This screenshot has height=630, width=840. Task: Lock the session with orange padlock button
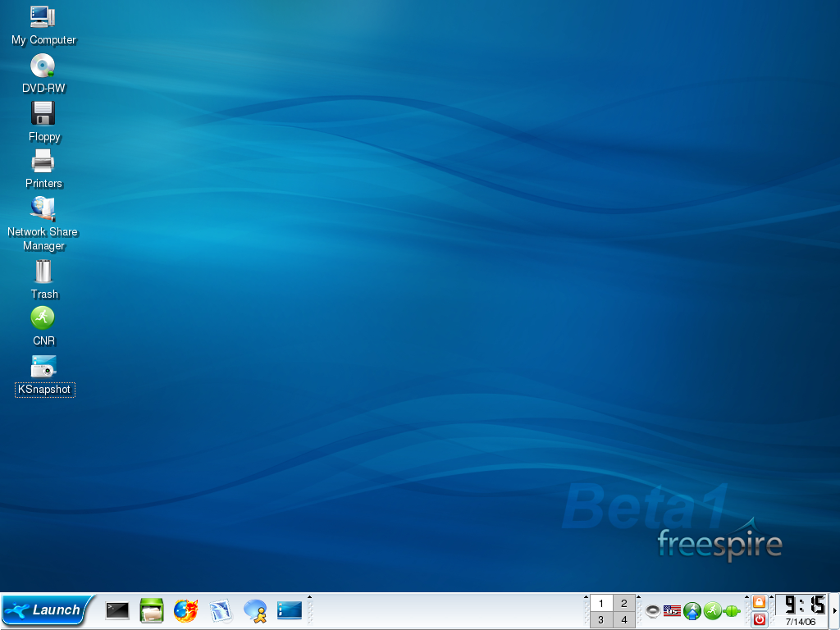759,602
